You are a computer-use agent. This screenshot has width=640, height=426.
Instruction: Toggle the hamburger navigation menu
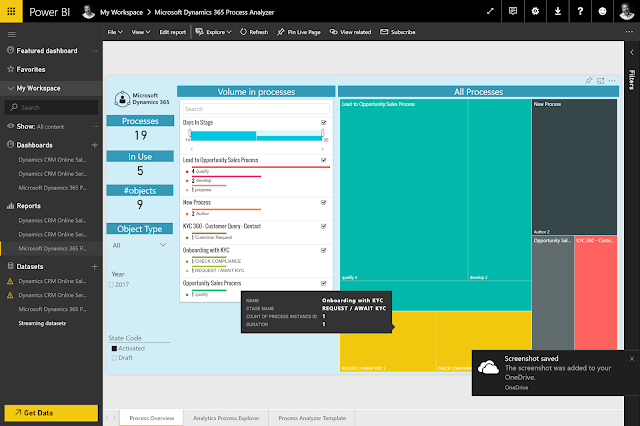click(x=11, y=35)
